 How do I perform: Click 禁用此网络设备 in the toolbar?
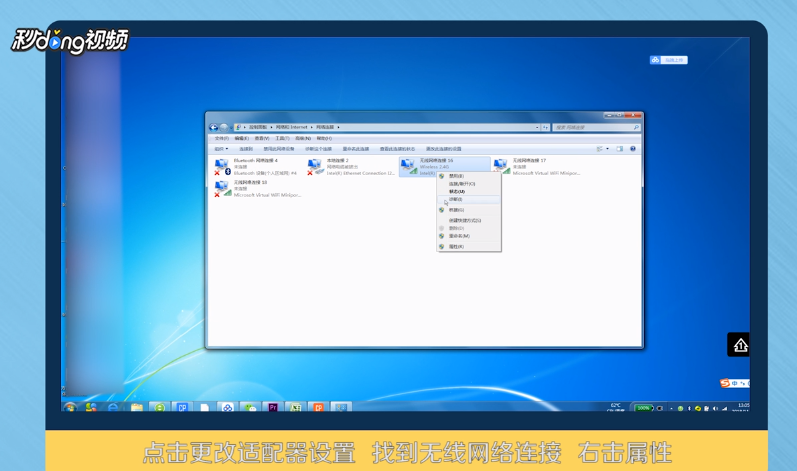(279, 149)
